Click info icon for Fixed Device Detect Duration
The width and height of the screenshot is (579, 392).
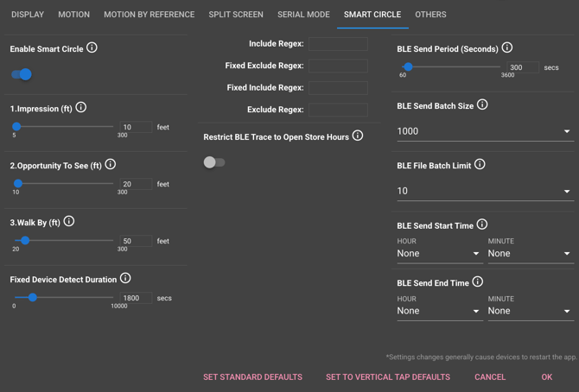pyautogui.click(x=125, y=278)
